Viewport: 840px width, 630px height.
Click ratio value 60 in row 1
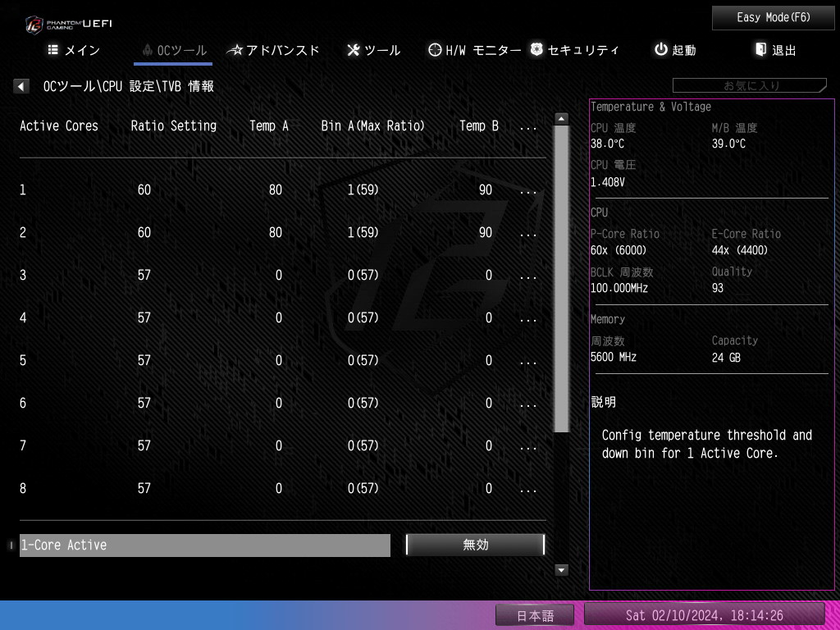click(x=144, y=189)
